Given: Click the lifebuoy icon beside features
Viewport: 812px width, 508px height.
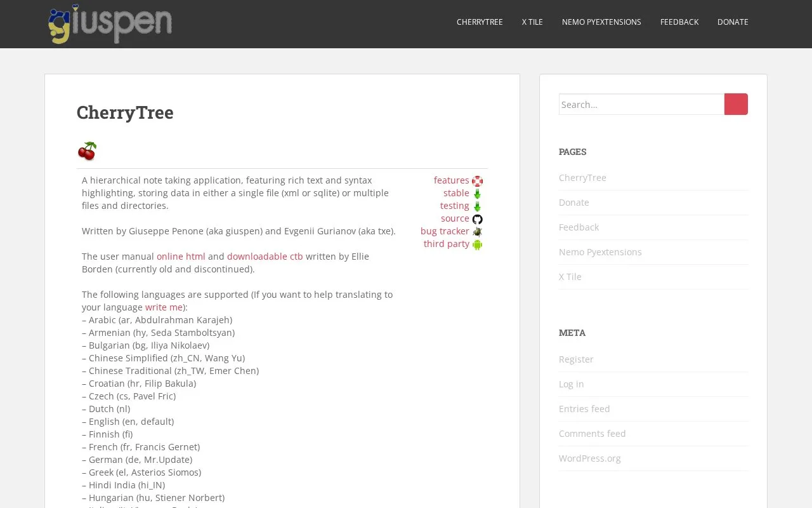Looking at the screenshot, I should tap(477, 181).
